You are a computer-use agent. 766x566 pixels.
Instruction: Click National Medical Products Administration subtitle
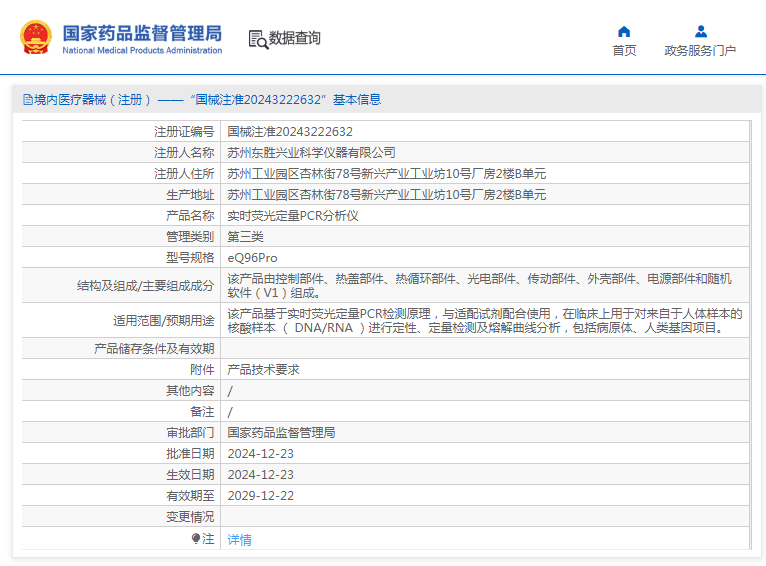pyautogui.click(x=142, y=50)
